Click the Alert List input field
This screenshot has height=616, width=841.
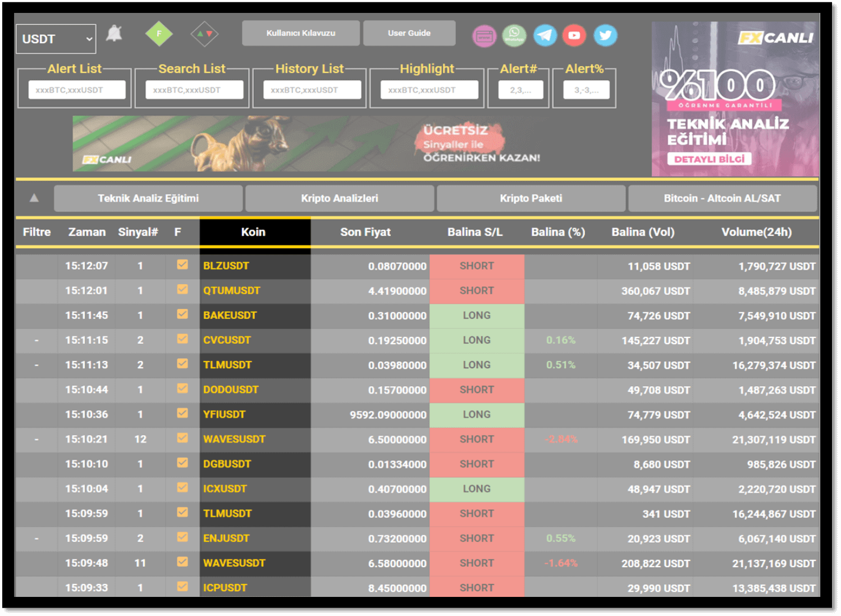click(77, 90)
